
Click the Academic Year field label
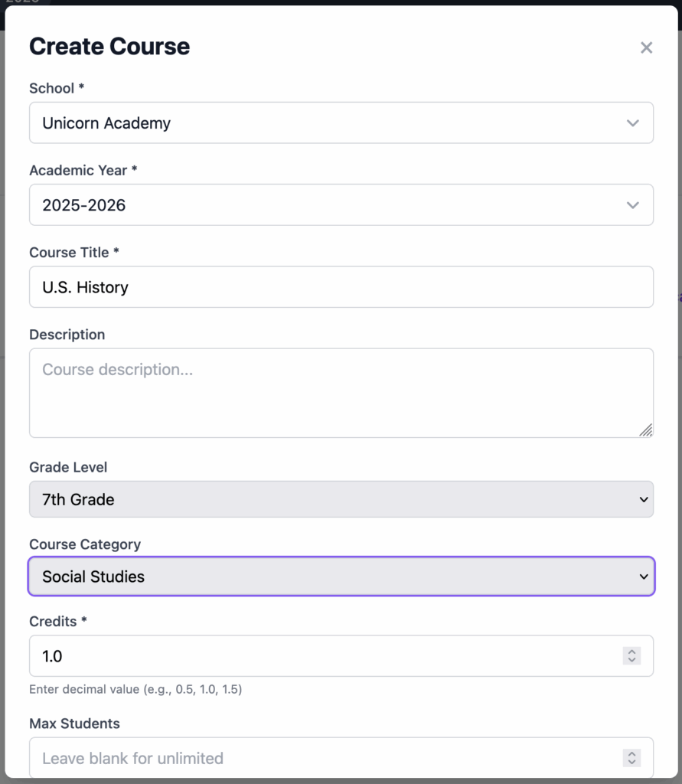pos(78,171)
